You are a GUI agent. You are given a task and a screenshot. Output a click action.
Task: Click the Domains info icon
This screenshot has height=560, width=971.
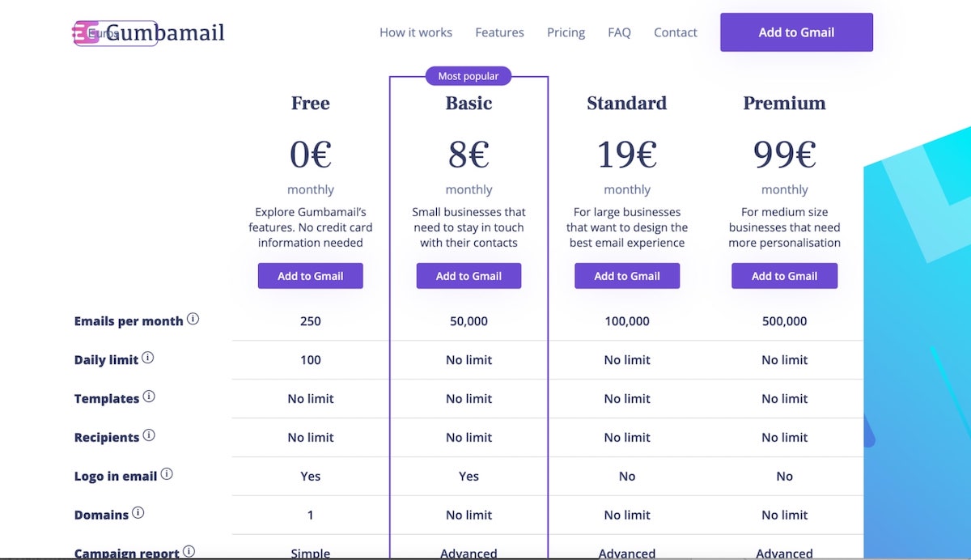138,513
